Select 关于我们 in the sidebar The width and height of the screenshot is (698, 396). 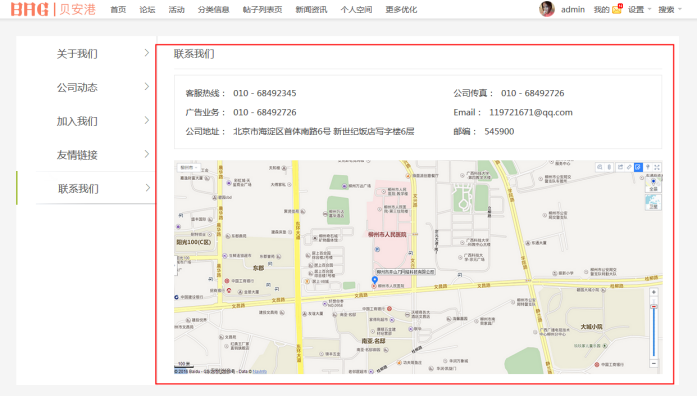[77, 54]
